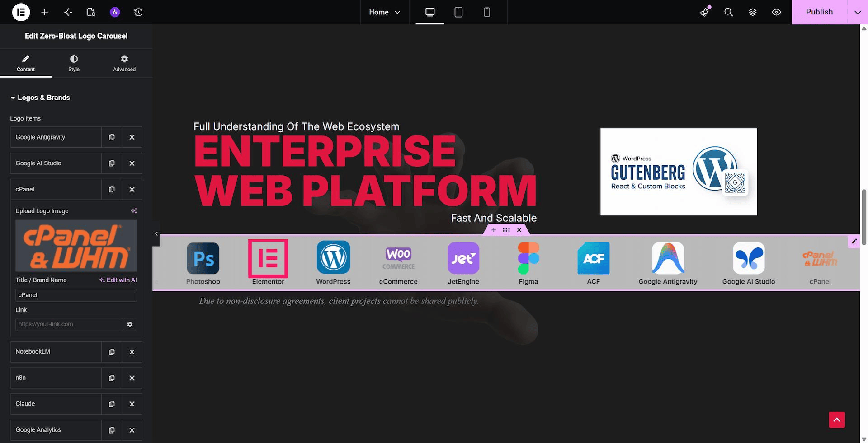Viewport: 868px width, 443px height.
Task: Jump to top with red arrow button
Action: point(837,420)
